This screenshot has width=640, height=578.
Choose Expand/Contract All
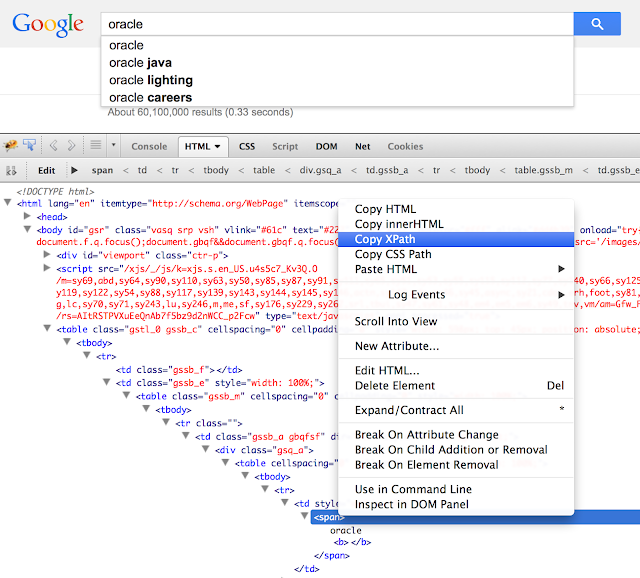coord(456,410)
